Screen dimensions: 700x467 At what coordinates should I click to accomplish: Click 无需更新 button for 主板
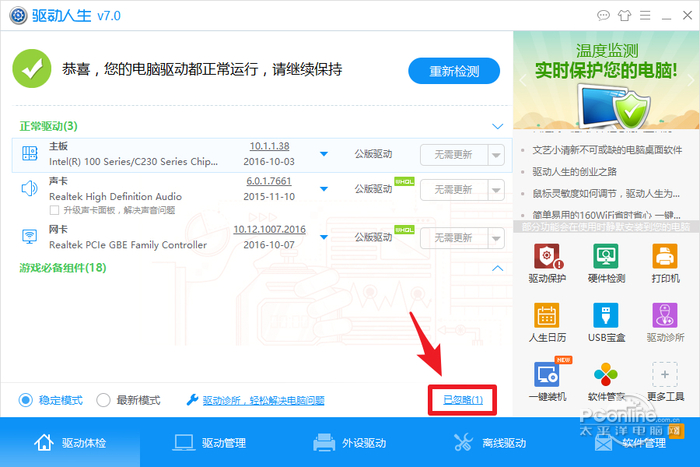pos(454,155)
